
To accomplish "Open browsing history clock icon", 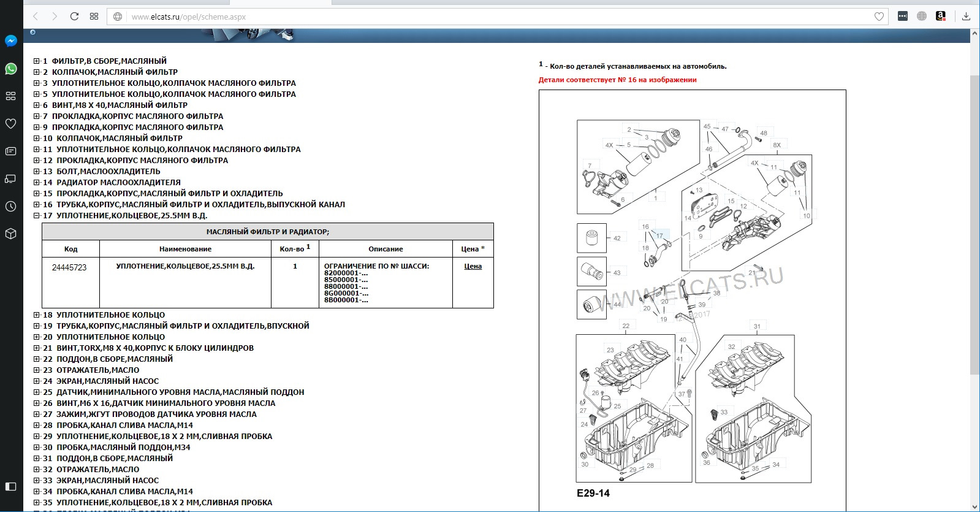I will tap(10, 206).
